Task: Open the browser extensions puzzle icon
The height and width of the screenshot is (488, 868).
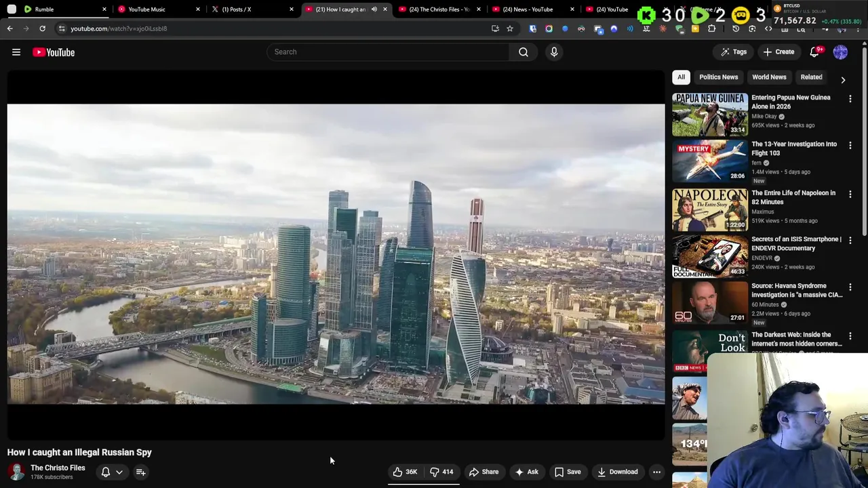Action: [712, 28]
